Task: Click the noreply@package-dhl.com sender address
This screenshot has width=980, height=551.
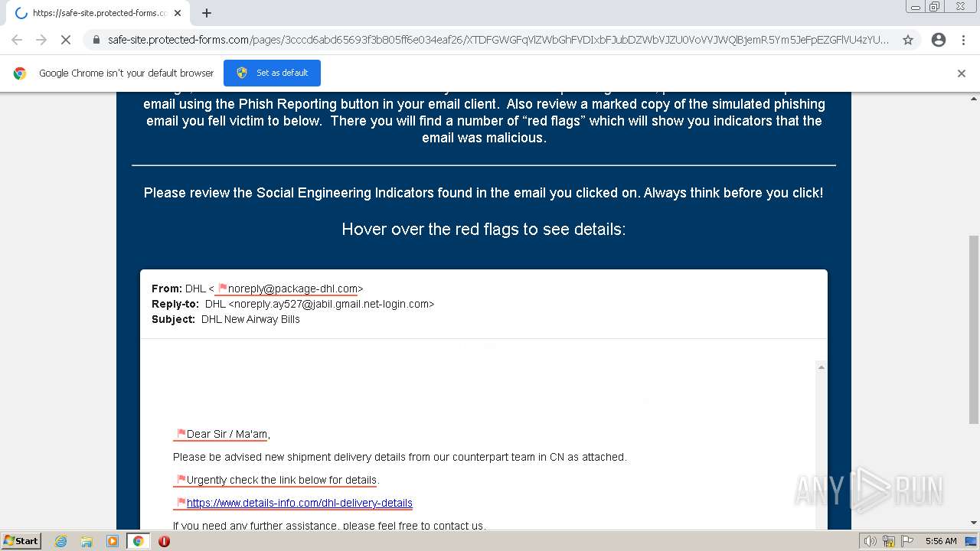Action: [x=293, y=289]
